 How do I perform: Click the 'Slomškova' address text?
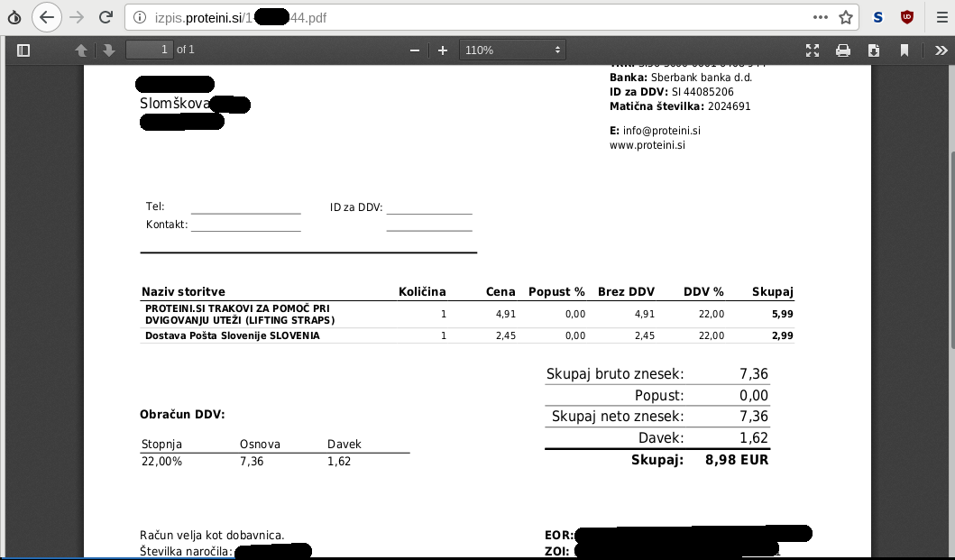point(175,104)
